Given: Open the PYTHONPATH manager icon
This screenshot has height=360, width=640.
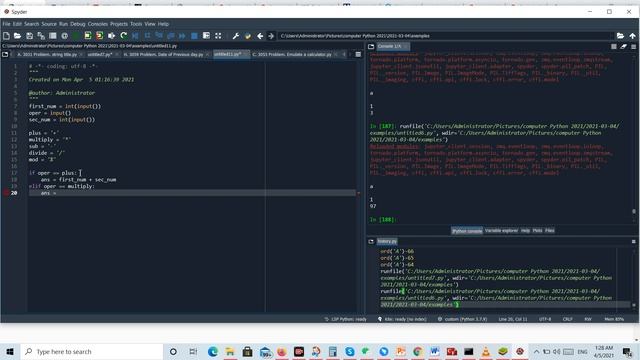Looking at the screenshot, I should tap(247, 36).
